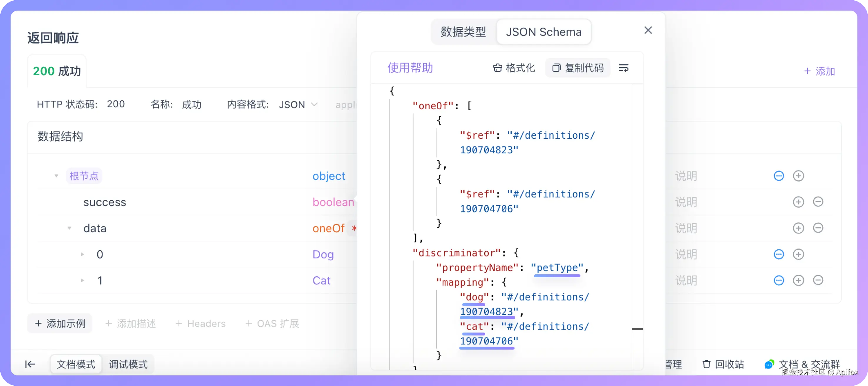Expand the 1 Cat node
This screenshot has height=386, width=868.
[x=82, y=280]
